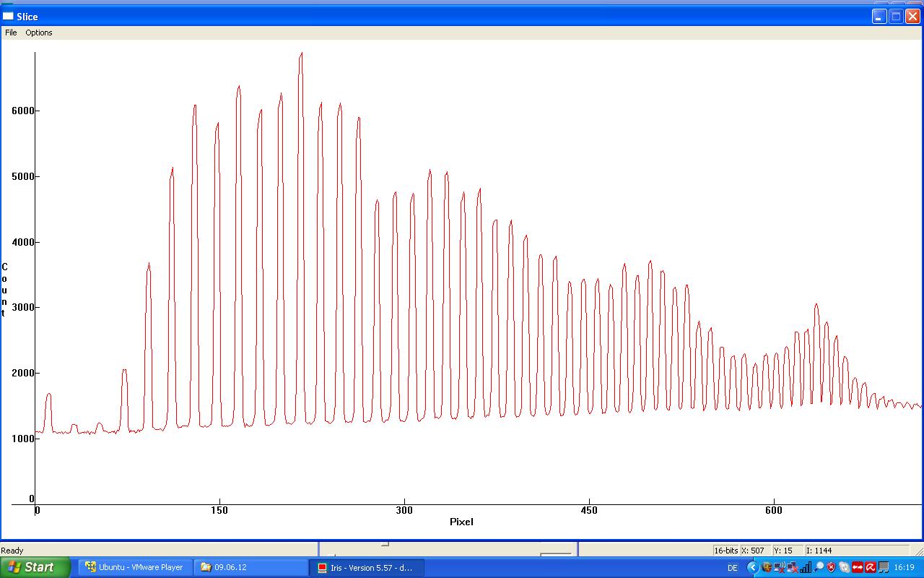This screenshot has height=578, width=924.
Task: Switch to Iris Version 5.57 taskbar button
Action: tap(366, 567)
